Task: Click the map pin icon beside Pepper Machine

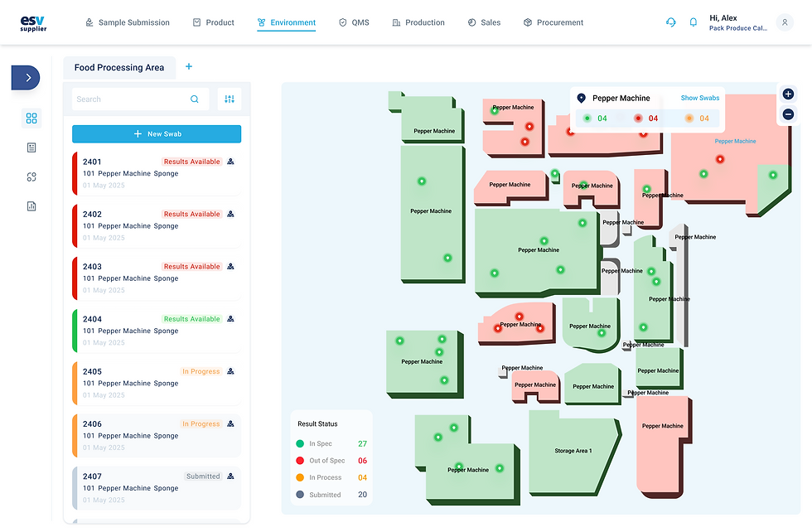Action: (582, 98)
